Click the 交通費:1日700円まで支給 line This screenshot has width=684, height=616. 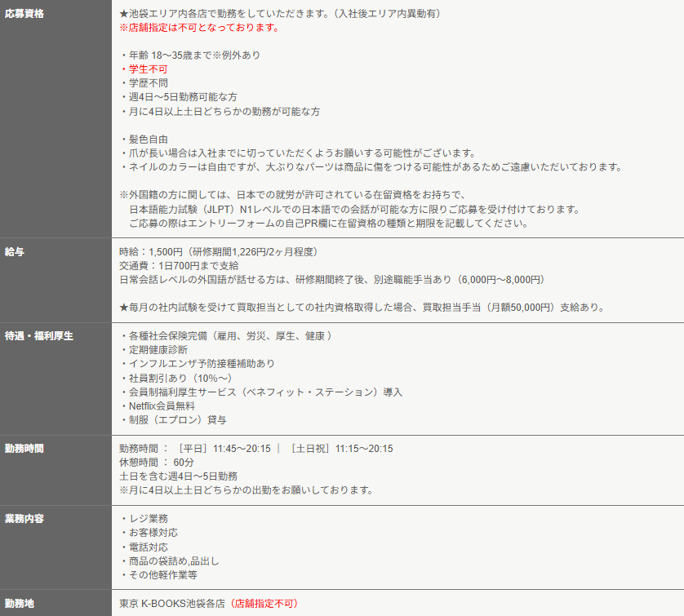(x=179, y=266)
